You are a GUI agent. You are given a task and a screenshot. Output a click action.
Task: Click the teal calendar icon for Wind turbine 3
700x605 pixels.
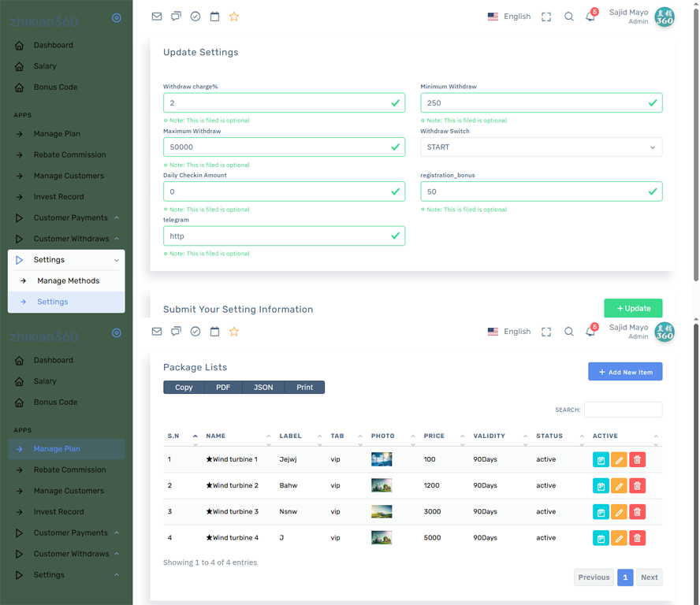pyautogui.click(x=601, y=512)
